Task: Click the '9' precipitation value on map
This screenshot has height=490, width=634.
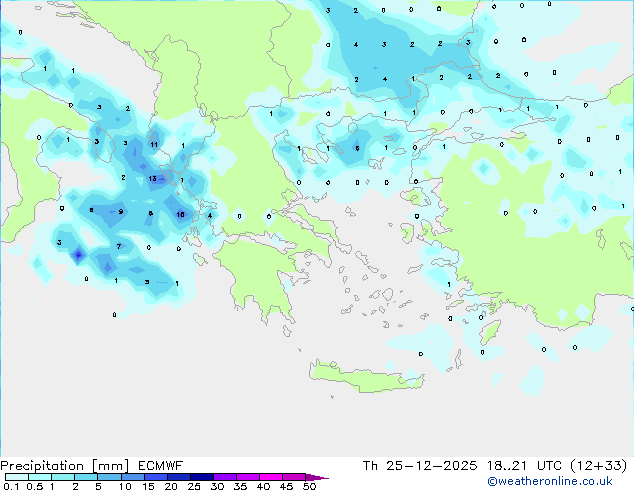Action: (120, 211)
